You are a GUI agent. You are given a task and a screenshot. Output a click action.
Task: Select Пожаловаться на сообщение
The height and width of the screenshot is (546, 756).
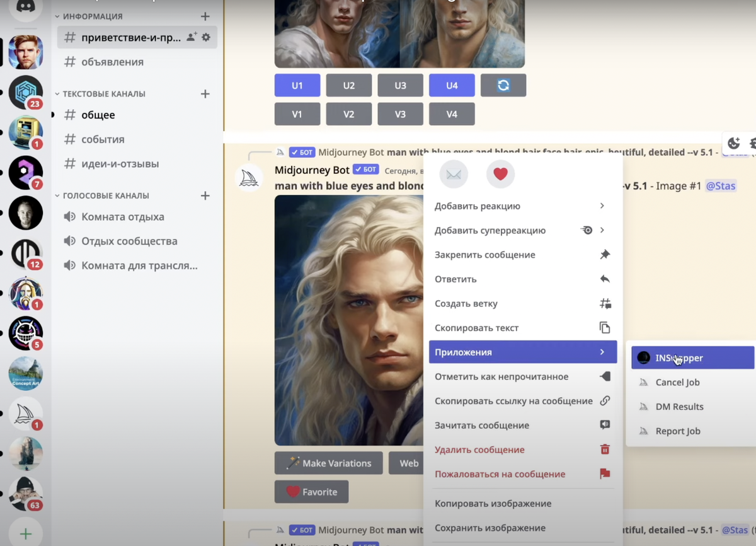(523, 474)
